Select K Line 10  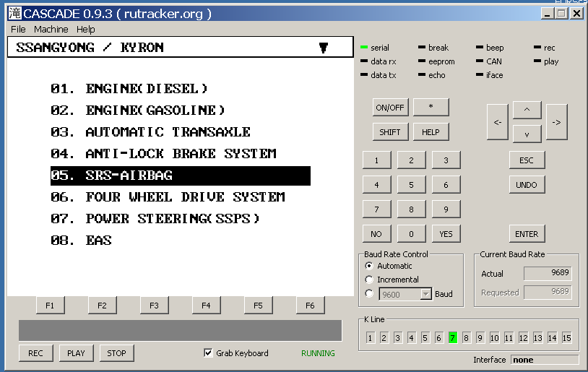(494, 338)
